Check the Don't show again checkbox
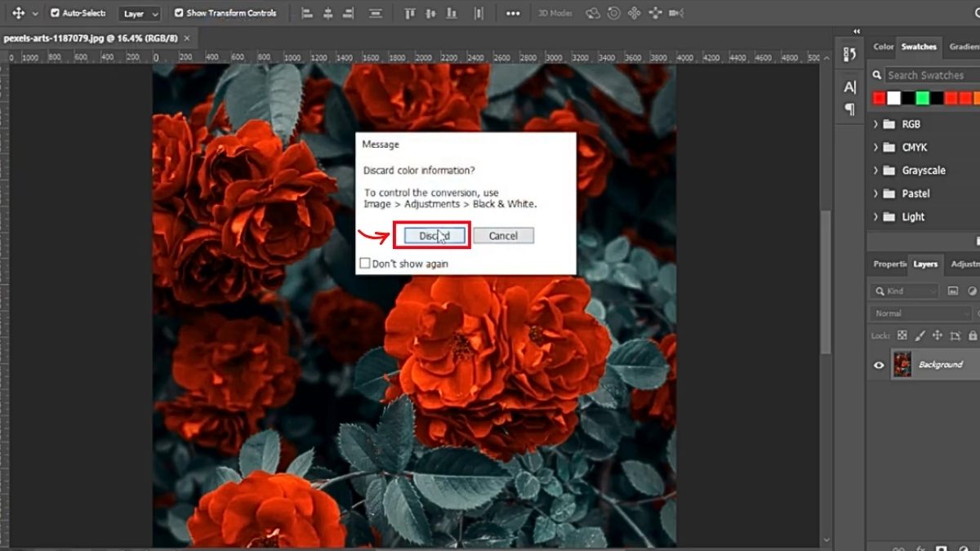 (365, 264)
